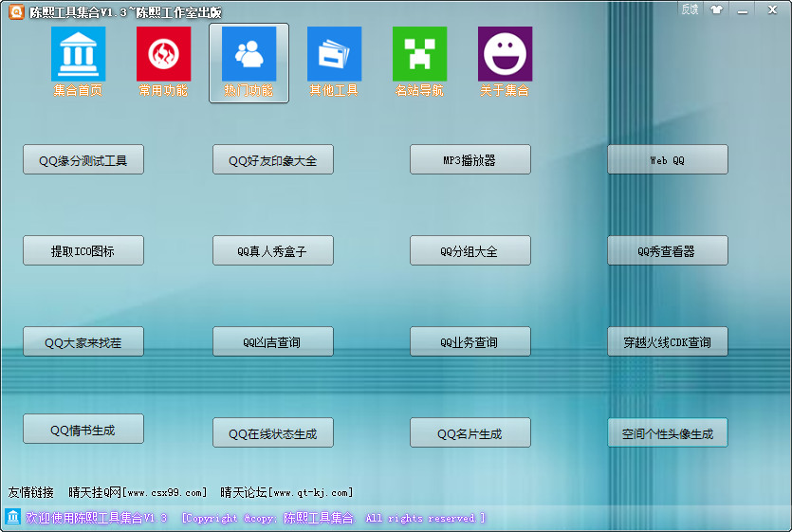Screen dimensions: 792x532
Task: Open 其他工具 blue cards icon
Action: point(334,55)
